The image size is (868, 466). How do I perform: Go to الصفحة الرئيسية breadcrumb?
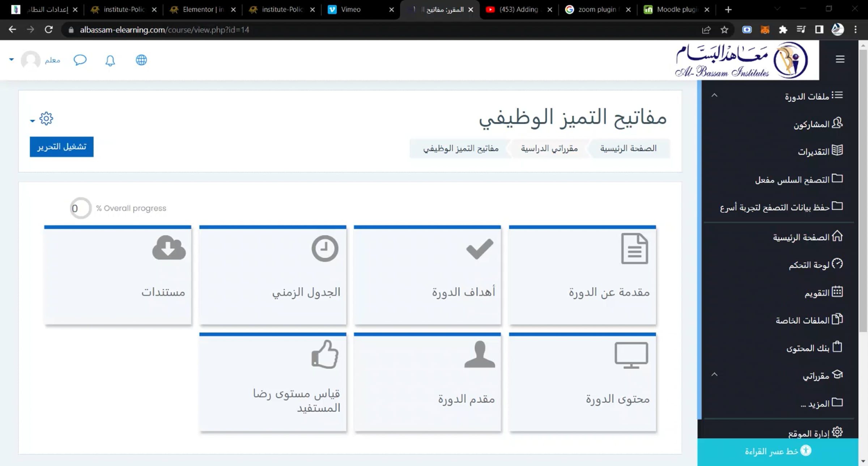click(629, 148)
